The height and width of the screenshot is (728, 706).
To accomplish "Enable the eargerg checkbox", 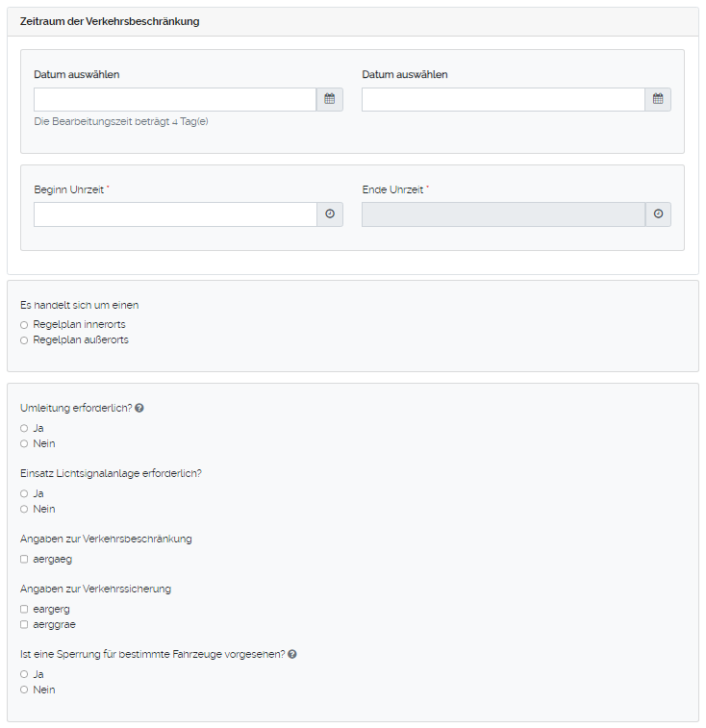I will [x=24, y=609].
